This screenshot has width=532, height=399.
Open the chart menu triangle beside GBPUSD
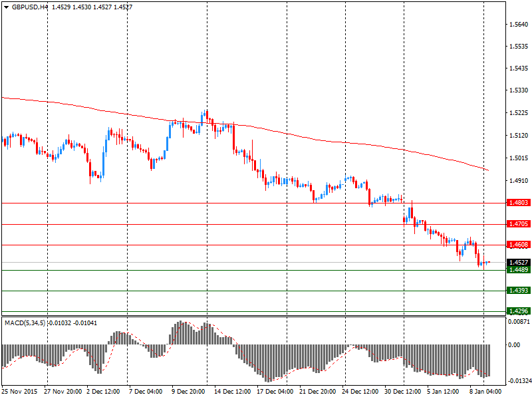[6, 7]
